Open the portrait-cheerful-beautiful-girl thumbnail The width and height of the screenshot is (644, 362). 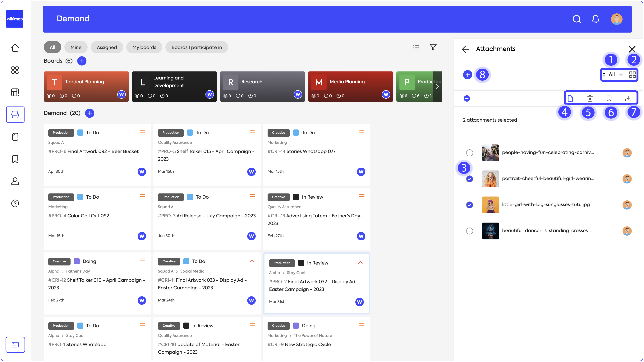pos(490,179)
